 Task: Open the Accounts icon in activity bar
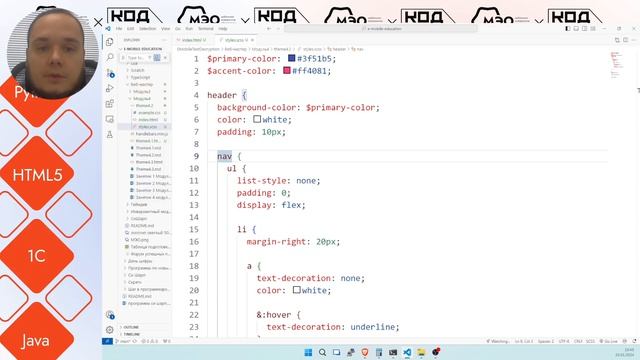110,315
